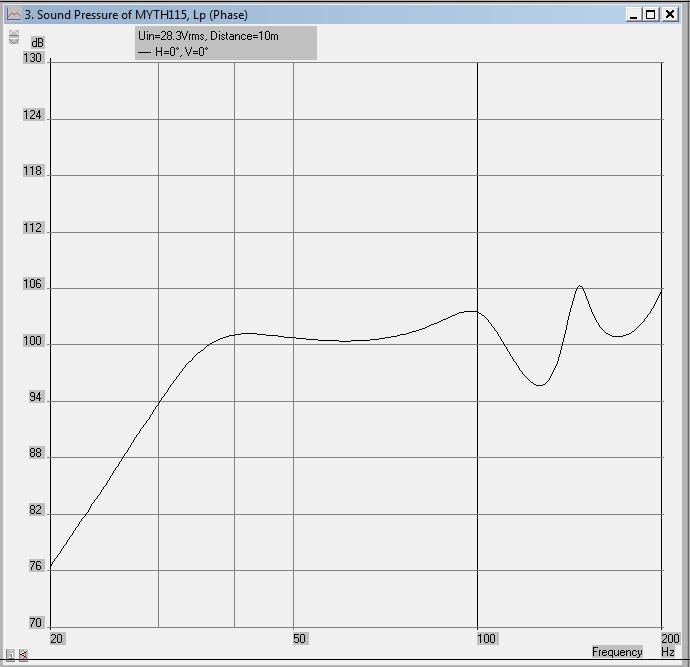Viewport: 690px width, 667px height.
Task: Click the 'dB' axis unit label
Action: click(x=37, y=43)
